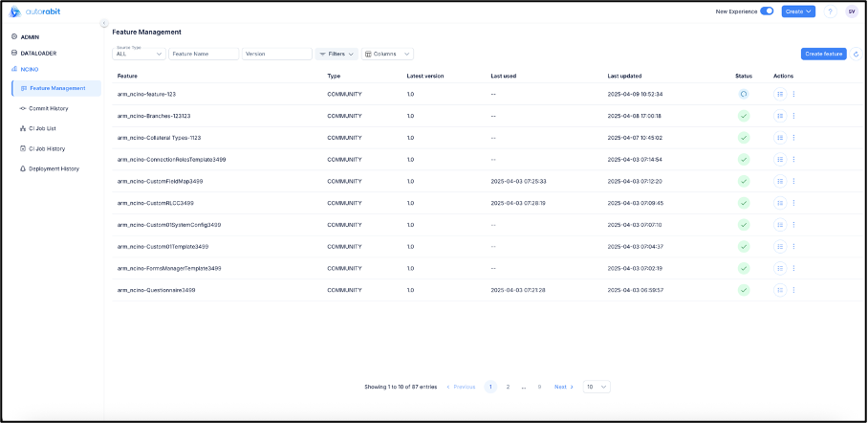Open the Columns dropdown
Screen dimensions: 868x423
[x=387, y=54]
